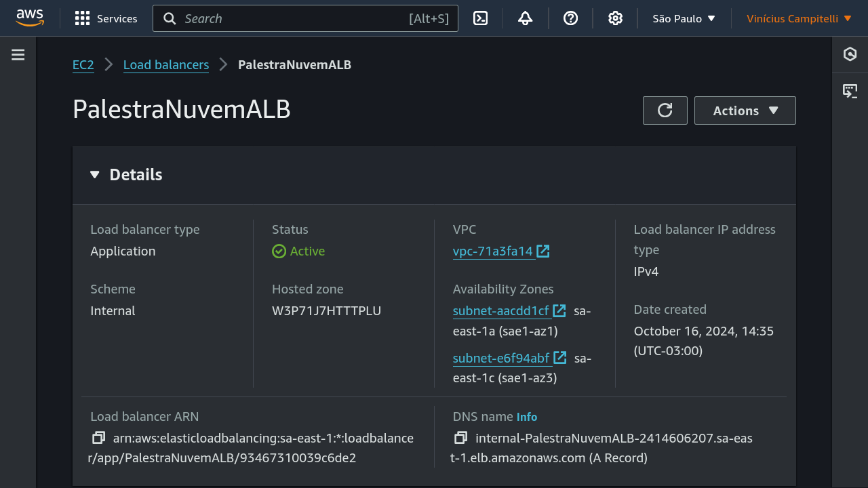This screenshot has width=868, height=488.
Task: Open the Actions dropdown
Action: click(x=745, y=110)
